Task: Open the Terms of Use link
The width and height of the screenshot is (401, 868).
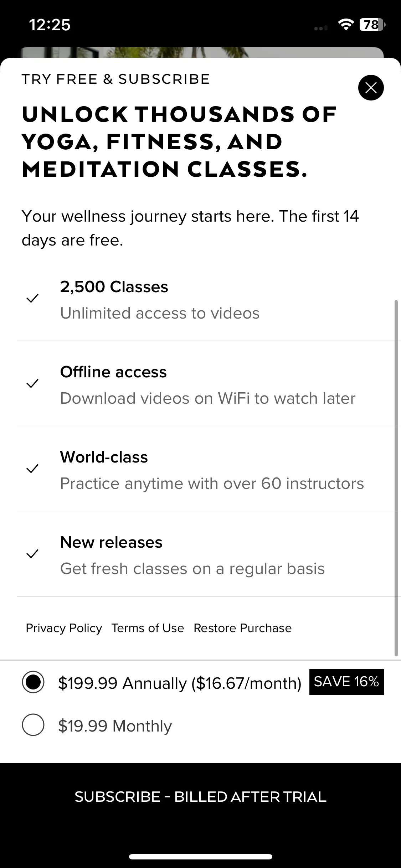Action: 148,628
